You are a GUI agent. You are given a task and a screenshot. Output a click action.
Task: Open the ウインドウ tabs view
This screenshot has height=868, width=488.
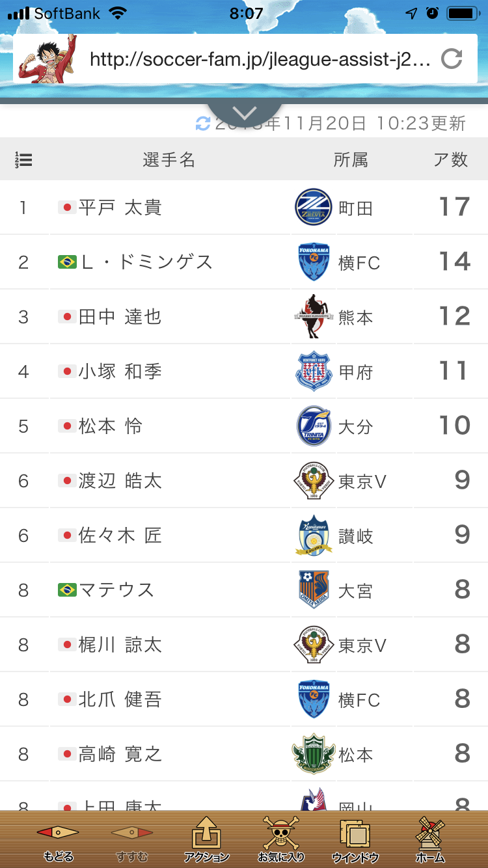click(355, 839)
